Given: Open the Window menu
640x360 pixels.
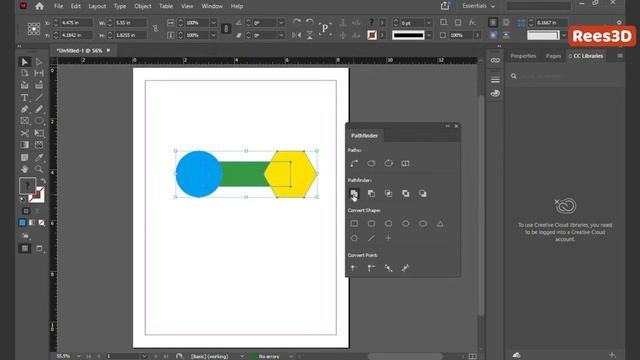Looking at the screenshot, I should (212, 6).
